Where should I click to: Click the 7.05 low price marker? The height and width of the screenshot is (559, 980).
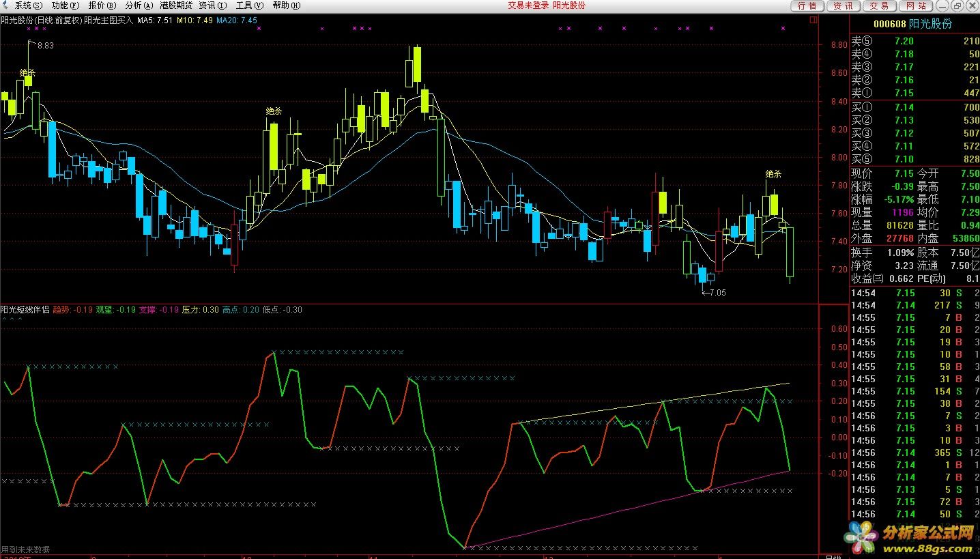click(717, 293)
